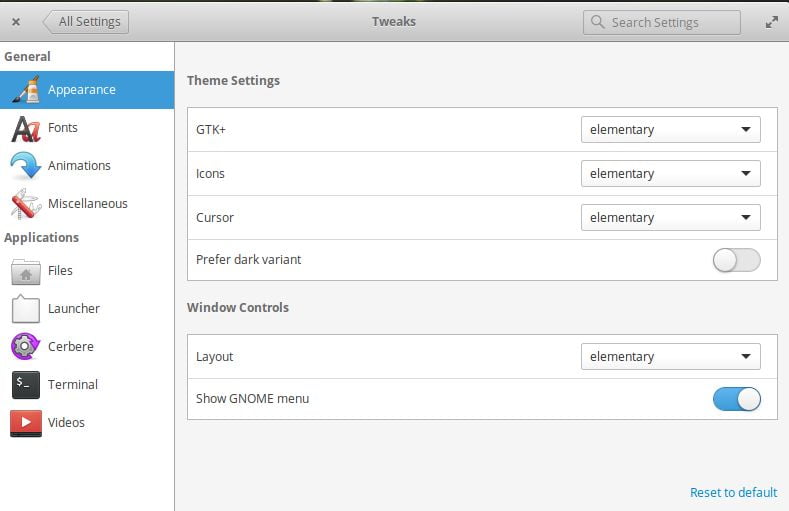Open Videos application tweaks
Screen dimensions: 789x511
(x=87, y=422)
